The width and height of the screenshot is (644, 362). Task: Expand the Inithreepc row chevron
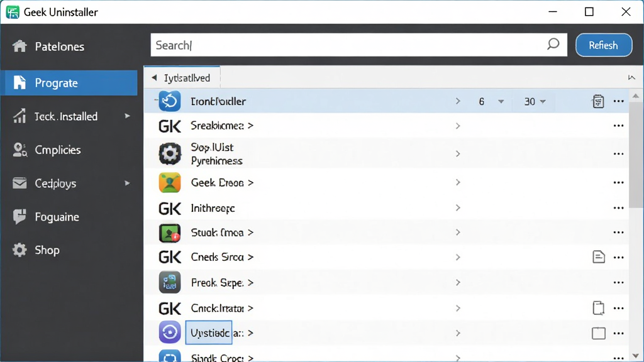(458, 207)
